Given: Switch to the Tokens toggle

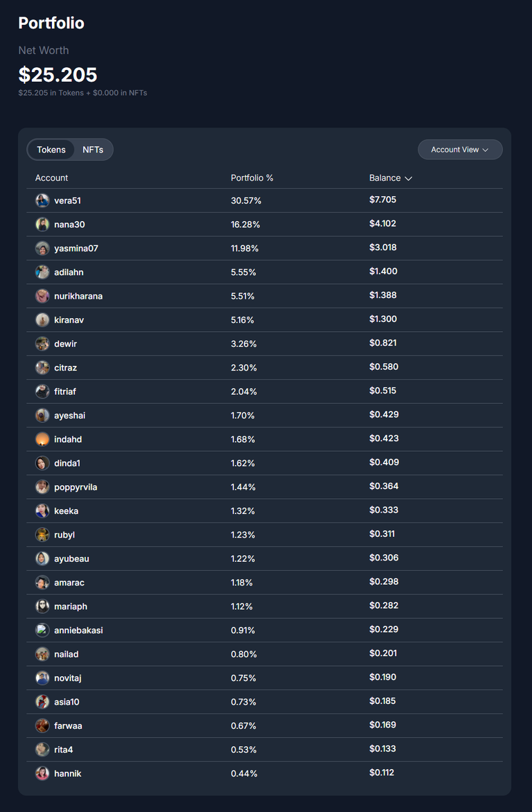Looking at the screenshot, I should (x=51, y=150).
